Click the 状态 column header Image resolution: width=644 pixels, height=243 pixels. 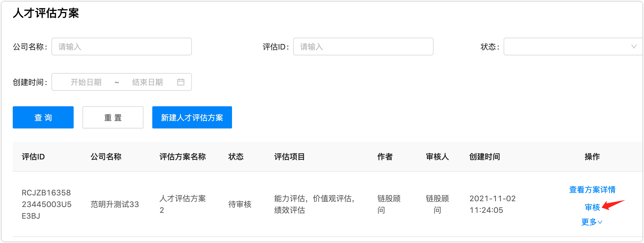coord(236,157)
